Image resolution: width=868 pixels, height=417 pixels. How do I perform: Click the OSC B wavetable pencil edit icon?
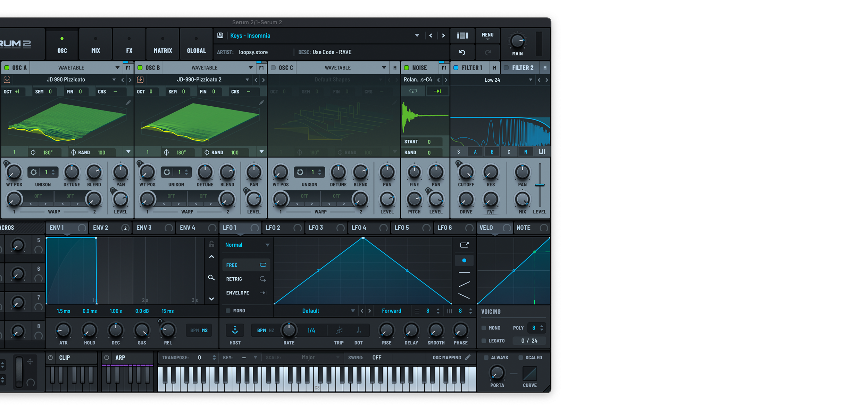261,103
